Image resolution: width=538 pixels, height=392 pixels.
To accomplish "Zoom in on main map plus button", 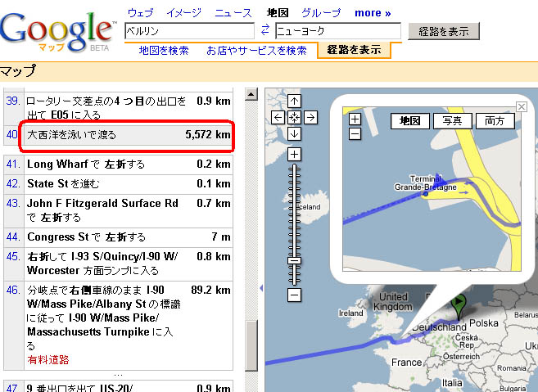I will click(x=294, y=155).
